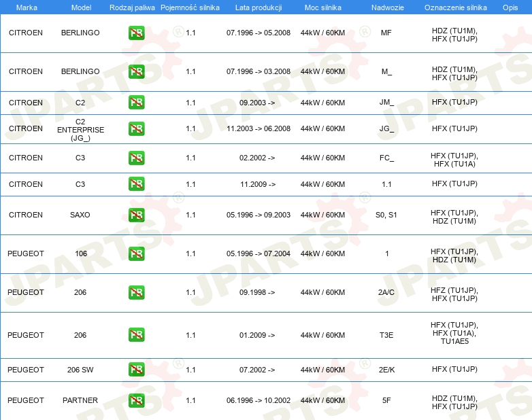Viewport: 532px width, 420px height.
Task: Click the Nadwozie column header
Action: pyautogui.click(x=388, y=7)
